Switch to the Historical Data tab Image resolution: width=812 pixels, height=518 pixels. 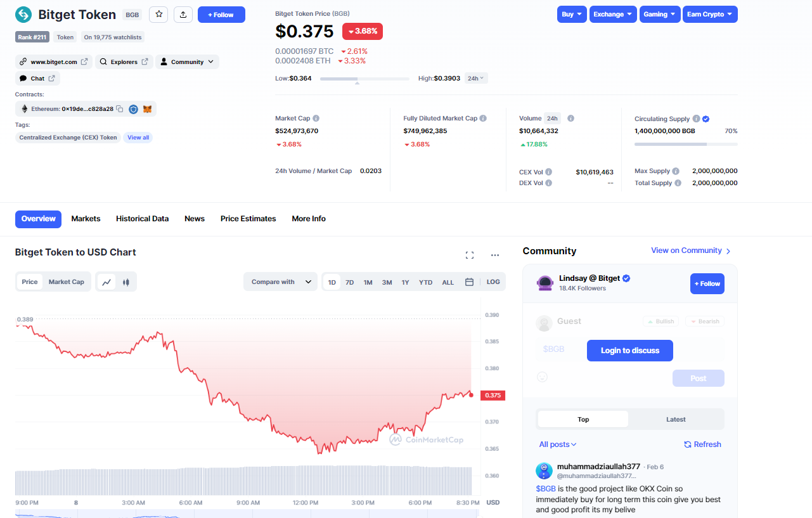pos(142,219)
